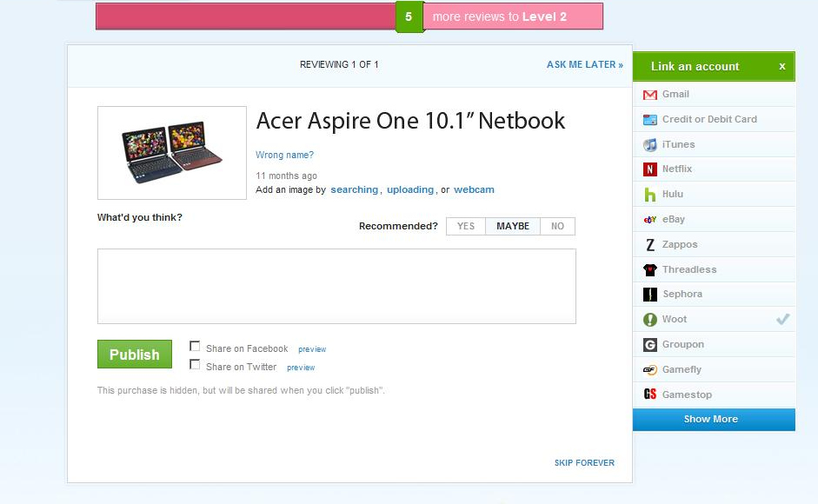
Task: Click the Zappos Z icon
Action: (650, 245)
